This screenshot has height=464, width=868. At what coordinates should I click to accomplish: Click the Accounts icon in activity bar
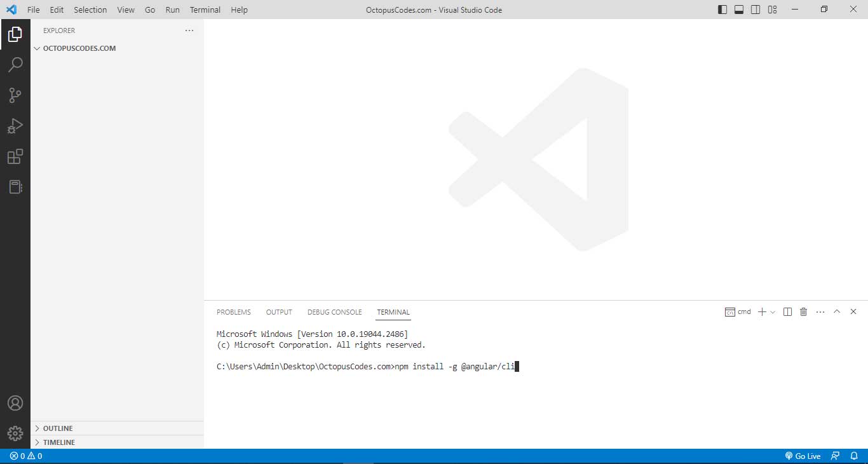click(x=15, y=404)
